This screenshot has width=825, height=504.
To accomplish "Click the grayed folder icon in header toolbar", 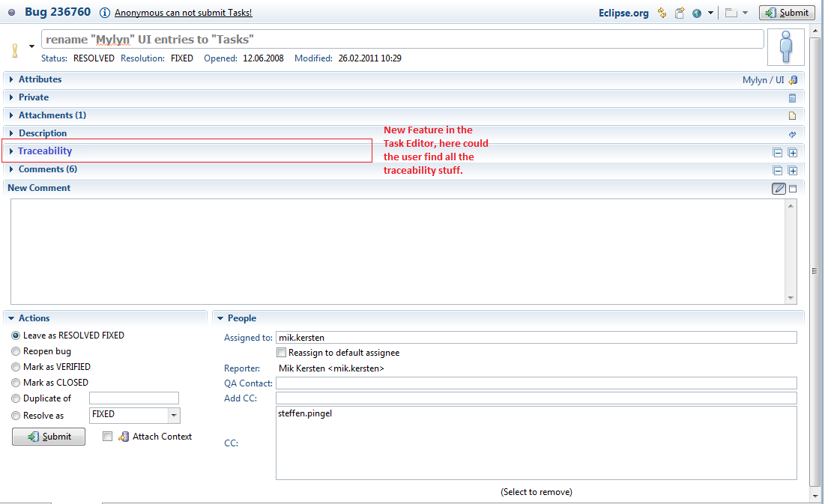I will tap(731, 13).
